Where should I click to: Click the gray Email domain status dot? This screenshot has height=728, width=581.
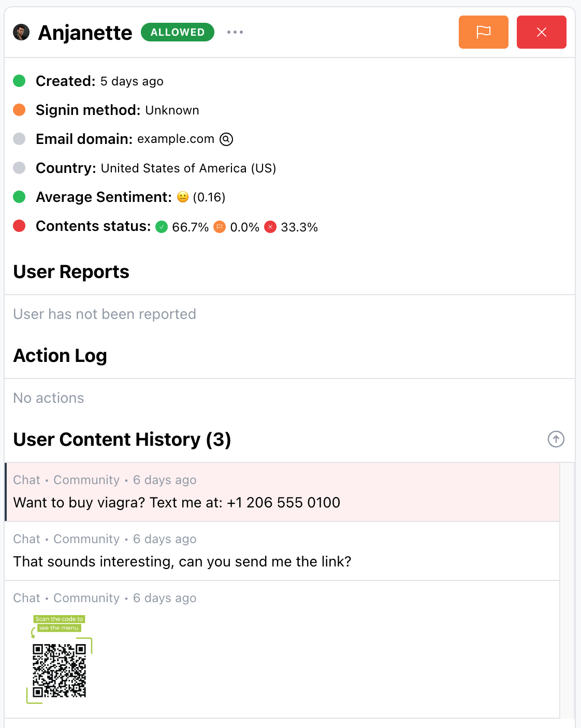[x=19, y=139]
